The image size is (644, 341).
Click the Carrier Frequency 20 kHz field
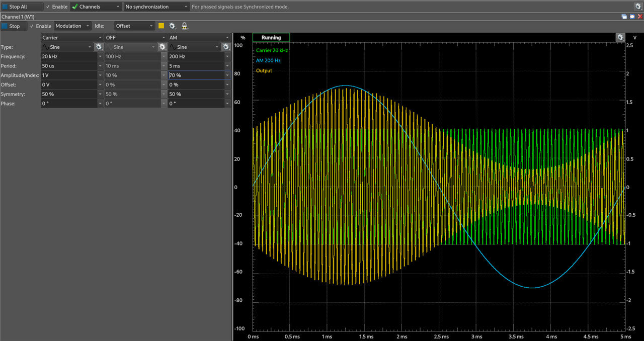click(x=68, y=56)
